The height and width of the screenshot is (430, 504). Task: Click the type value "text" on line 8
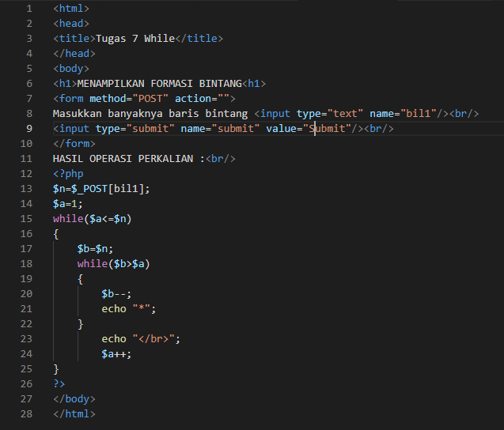coord(345,114)
